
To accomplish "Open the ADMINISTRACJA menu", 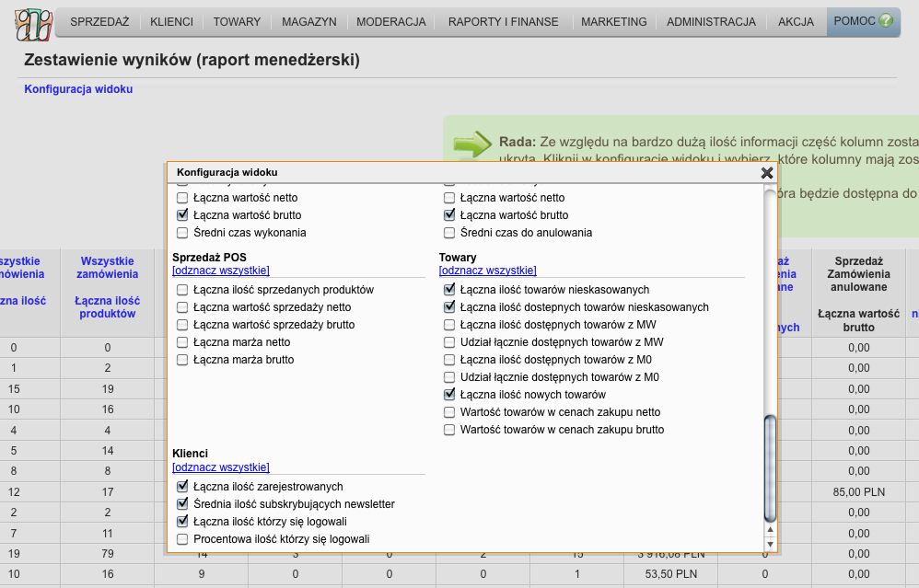I will pos(712,22).
